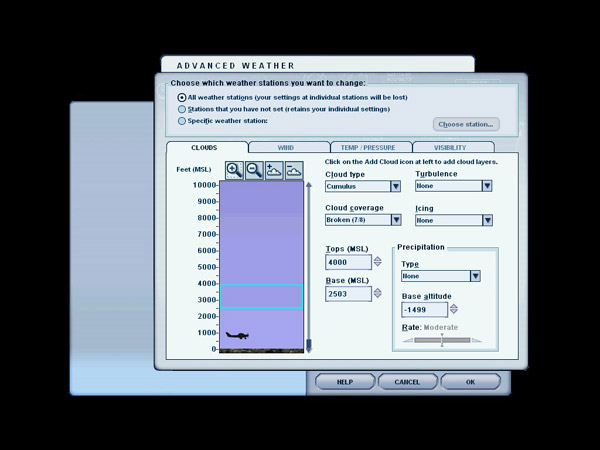Click the precipitation Base altitude stepper arrows
This screenshot has height=450, width=600.
[455, 310]
